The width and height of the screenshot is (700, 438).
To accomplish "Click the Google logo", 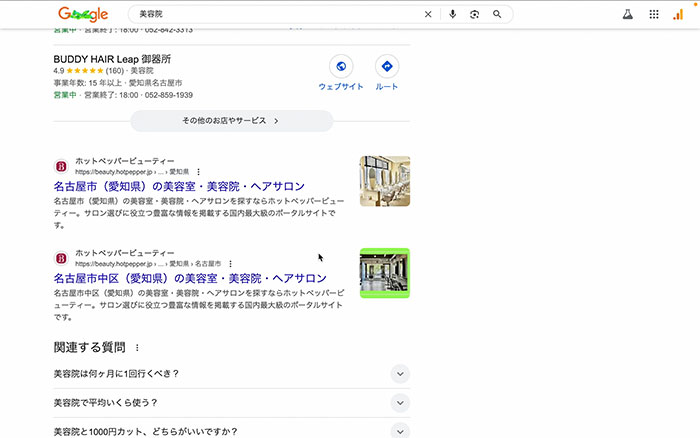I will click(83, 14).
